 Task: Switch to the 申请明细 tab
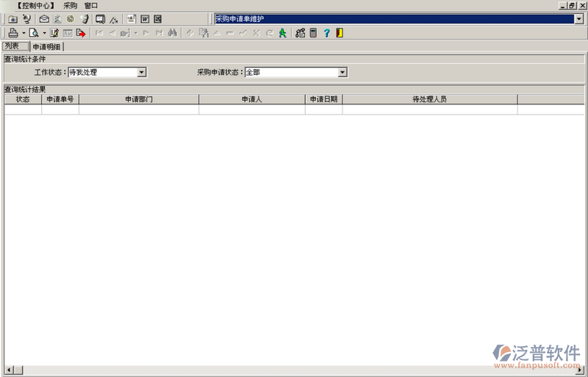[46, 47]
